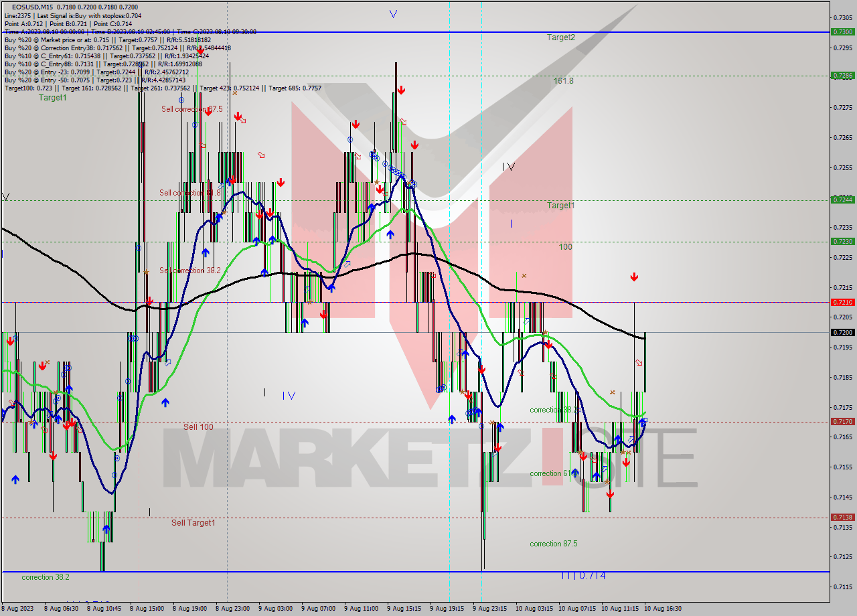Click the 'Sell 100' label
Image resolution: width=857 pixels, height=616 pixels.
click(x=198, y=427)
